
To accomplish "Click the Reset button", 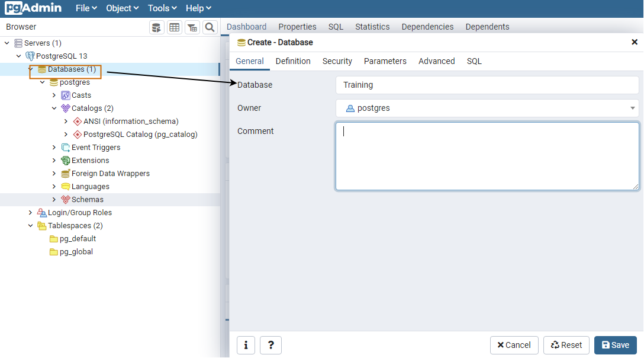I will click(x=566, y=345).
